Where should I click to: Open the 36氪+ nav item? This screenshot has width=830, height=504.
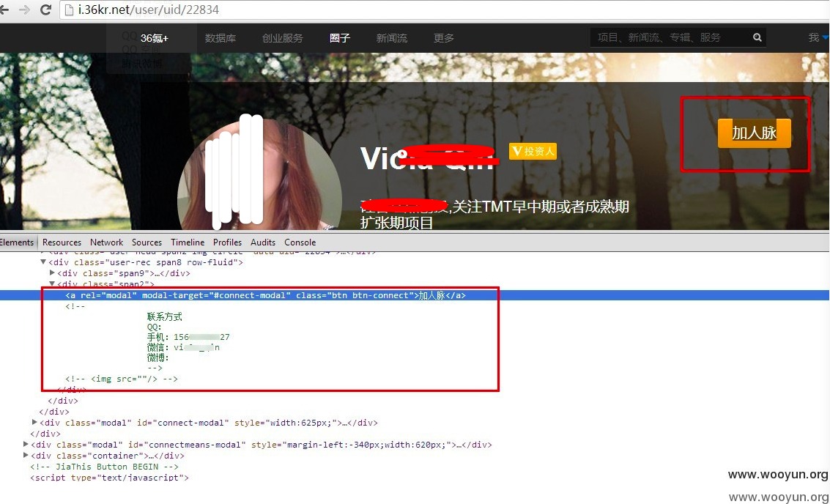(154, 38)
